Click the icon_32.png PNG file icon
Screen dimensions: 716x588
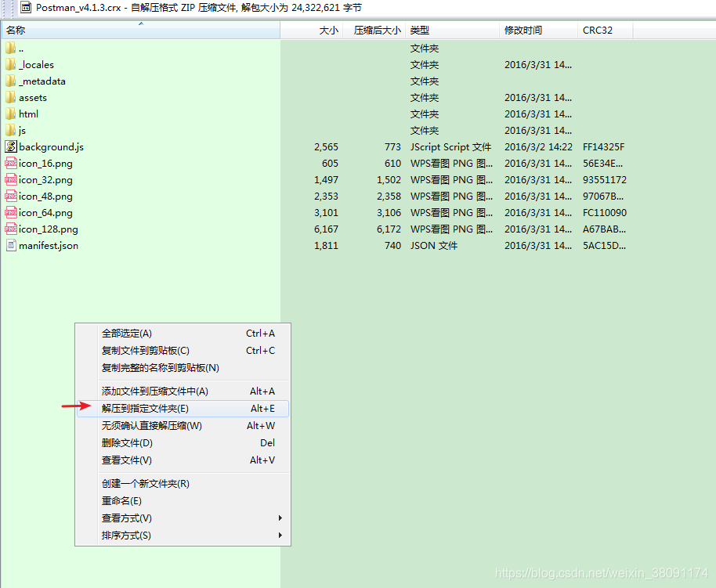coord(11,179)
